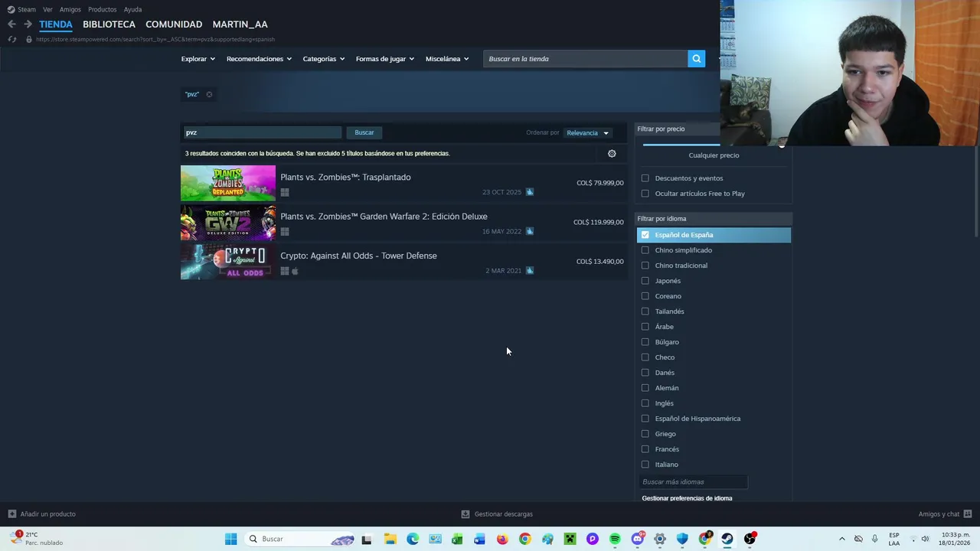Expand the Recomendaciones menu
Viewport: 980px width, 551px height.
pos(259,59)
